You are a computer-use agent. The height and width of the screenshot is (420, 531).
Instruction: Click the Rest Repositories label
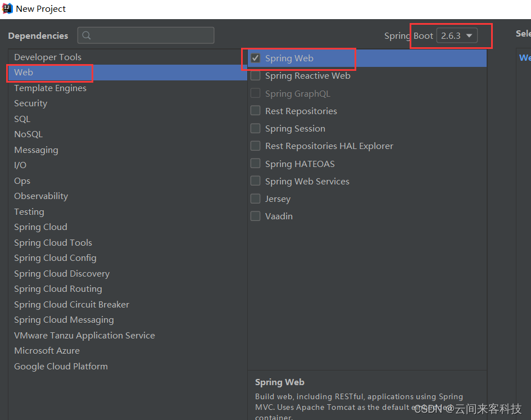click(x=301, y=111)
